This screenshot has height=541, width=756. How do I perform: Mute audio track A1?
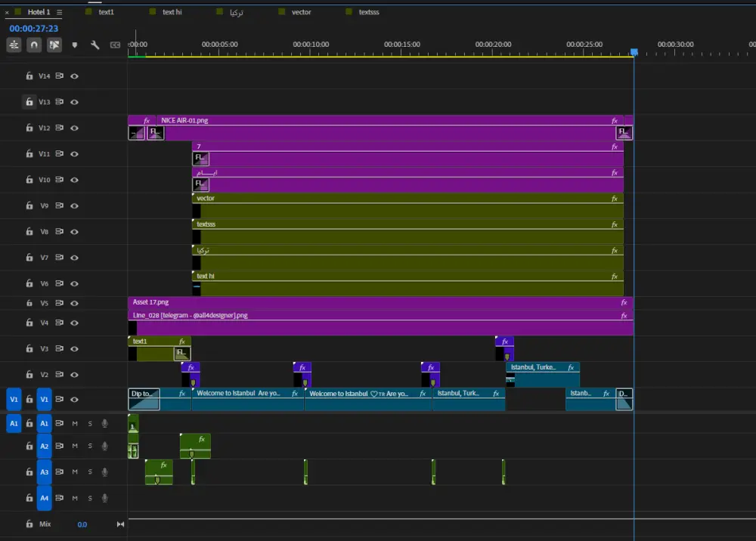(x=75, y=423)
